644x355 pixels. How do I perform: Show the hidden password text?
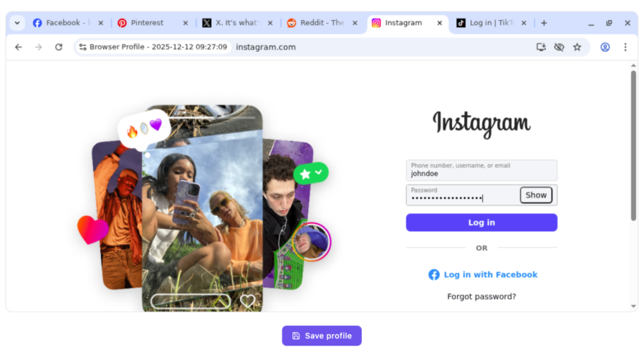click(x=536, y=195)
